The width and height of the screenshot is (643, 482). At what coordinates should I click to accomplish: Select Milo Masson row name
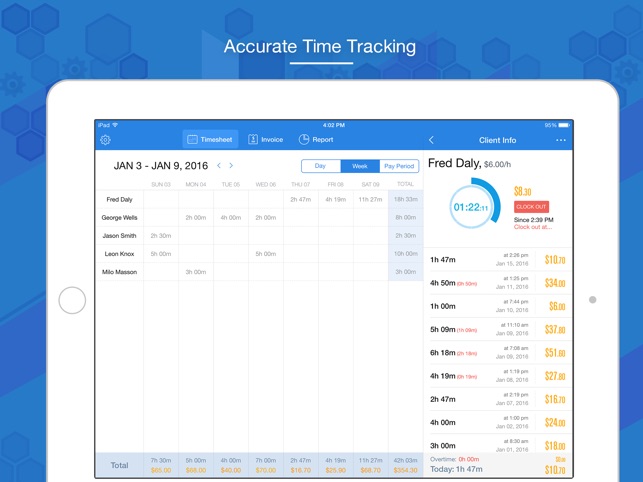tap(119, 272)
